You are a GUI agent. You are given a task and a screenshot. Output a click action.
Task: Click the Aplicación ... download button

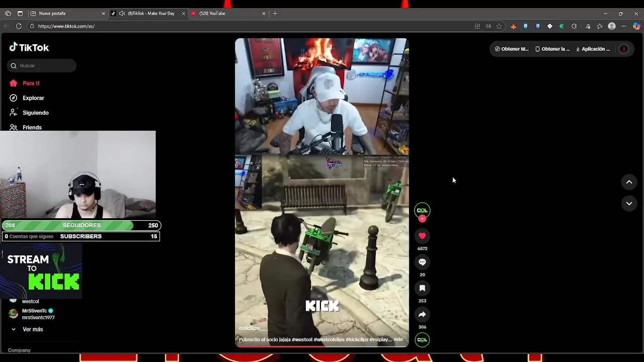click(x=593, y=49)
